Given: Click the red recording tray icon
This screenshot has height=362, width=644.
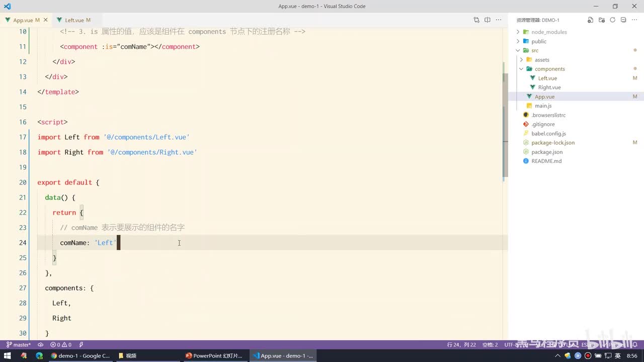Looking at the screenshot, I should [x=588, y=355].
